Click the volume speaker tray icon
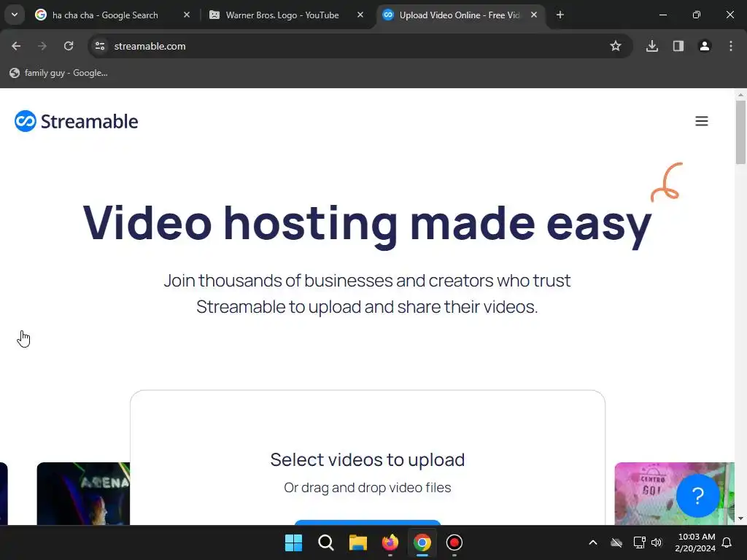The height and width of the screenshot is (560, 747). coord(657,542)
